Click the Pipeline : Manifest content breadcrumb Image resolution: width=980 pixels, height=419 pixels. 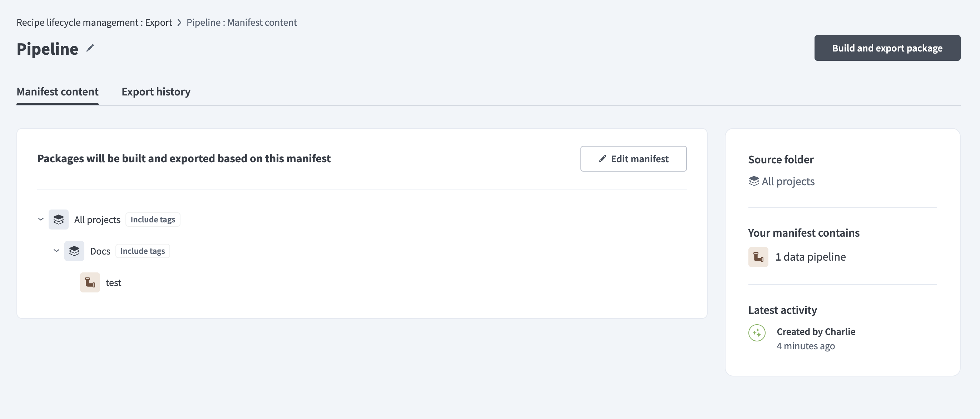pos(242,22)
